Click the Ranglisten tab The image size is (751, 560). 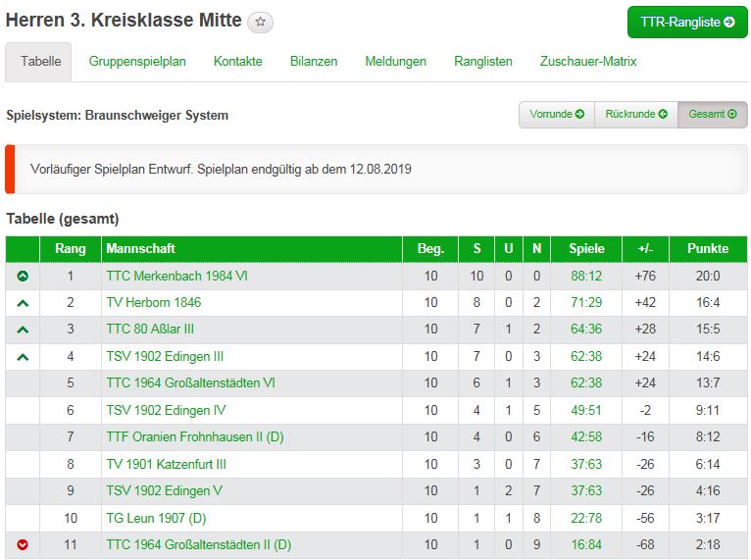point(483,61)
